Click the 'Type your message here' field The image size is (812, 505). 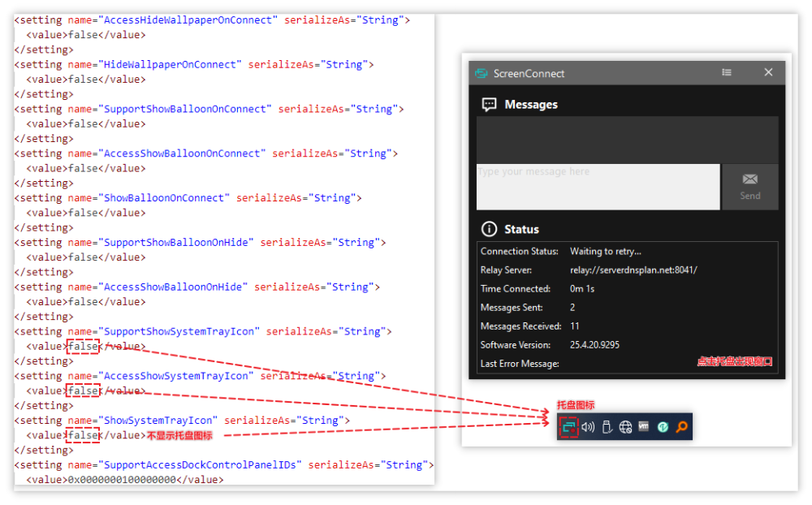[x=598, y=187]
